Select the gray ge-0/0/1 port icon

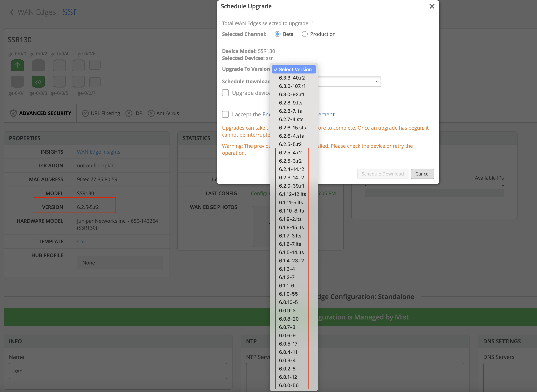(17, 82)
